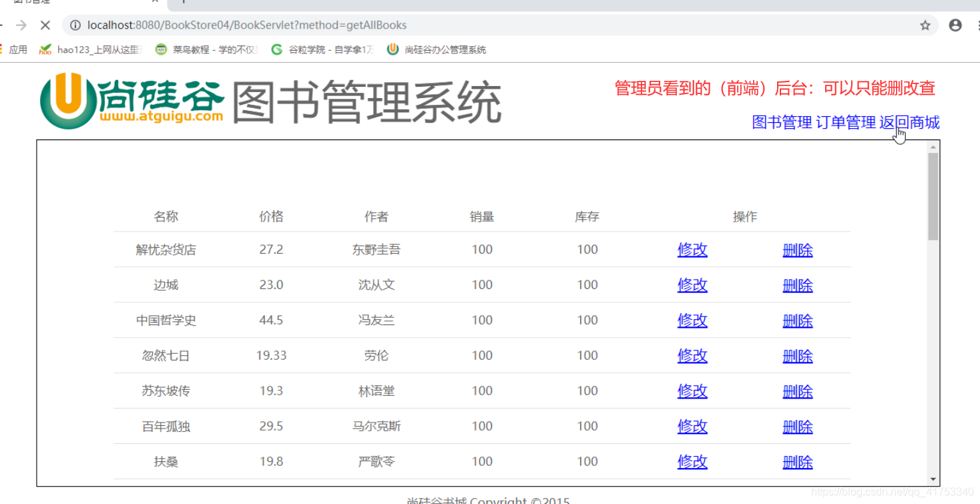
Task: Click the hao123 bookmark icon
Action: [x=44, y=49]
